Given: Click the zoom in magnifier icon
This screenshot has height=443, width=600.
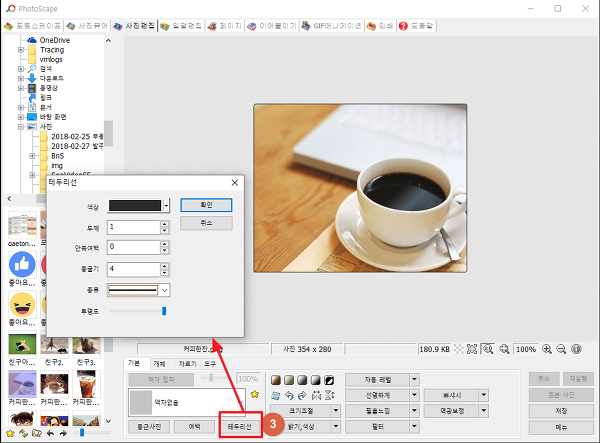Looking at the screenshot, I should (547, 349).
